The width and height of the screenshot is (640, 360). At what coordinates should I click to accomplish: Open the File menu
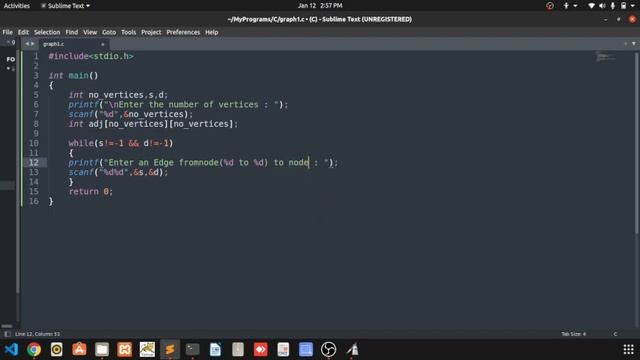(x=7, y=32)
